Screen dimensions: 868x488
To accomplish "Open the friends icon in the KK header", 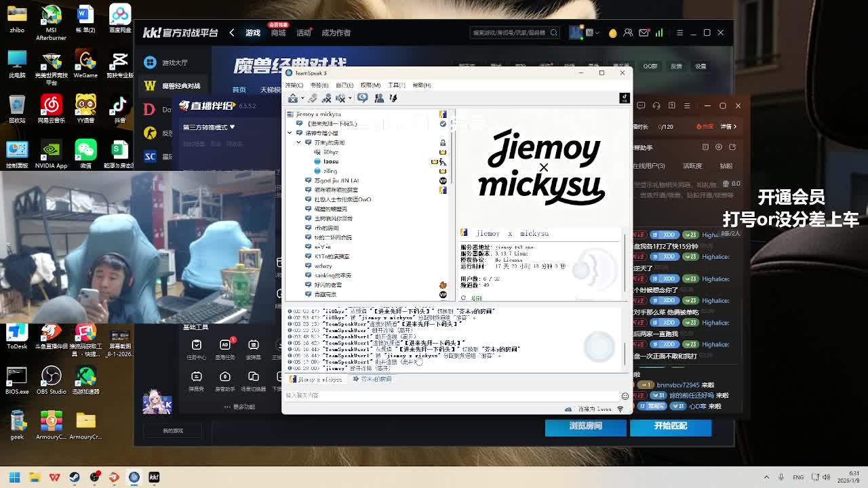I will [628, 33].
